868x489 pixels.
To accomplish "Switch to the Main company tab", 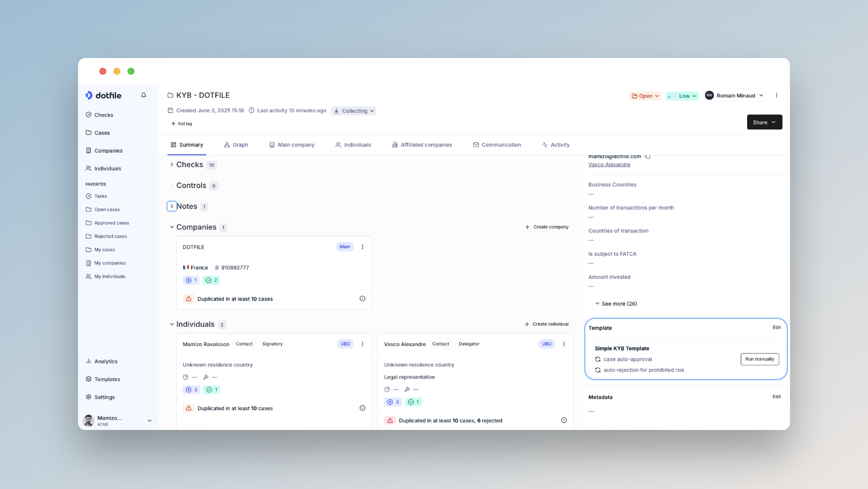I will (x=292, y=145).
